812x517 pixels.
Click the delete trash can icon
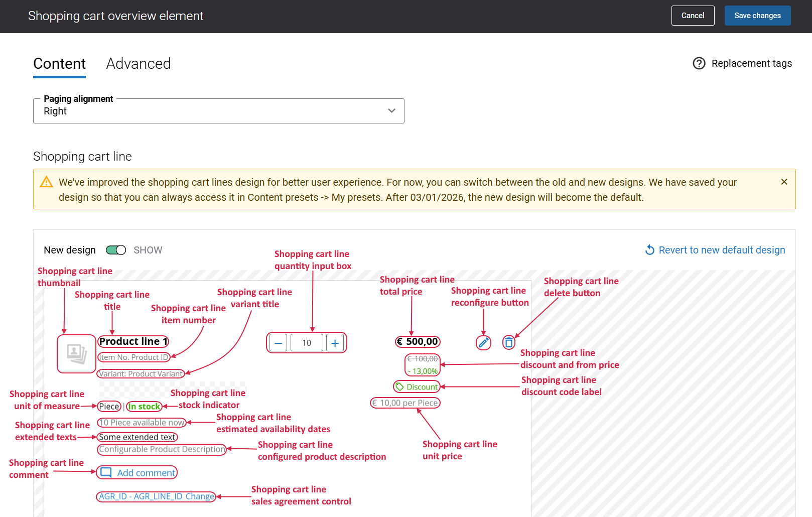pyautogui.click(x=509, y=343)
